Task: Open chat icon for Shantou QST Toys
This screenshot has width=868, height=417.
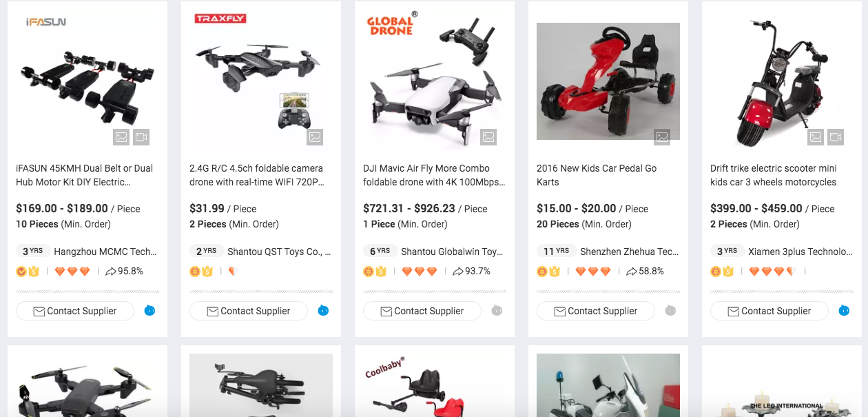Action: 323,311
